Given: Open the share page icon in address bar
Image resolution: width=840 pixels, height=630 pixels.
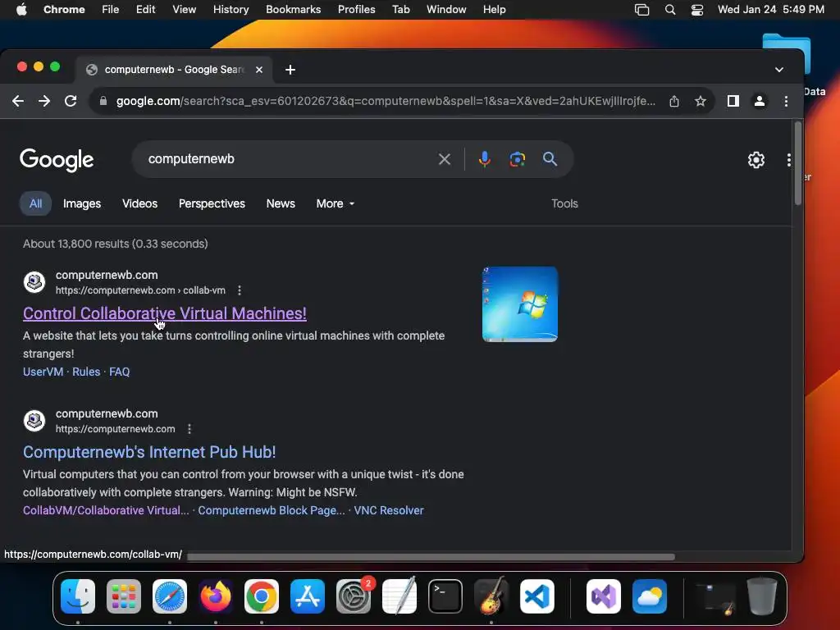Looking at the screenshot, I should coord(674,101).
